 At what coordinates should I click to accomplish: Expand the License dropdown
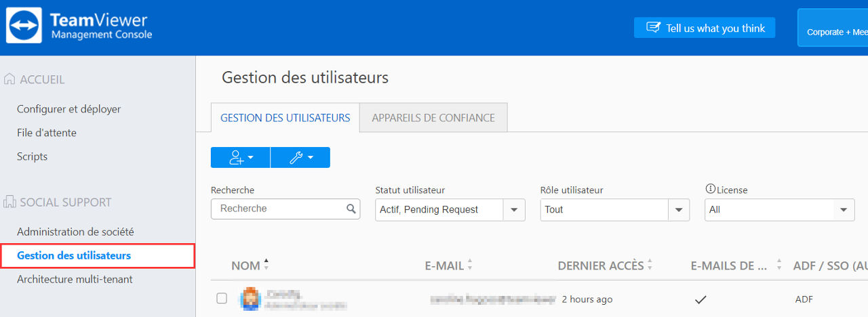click(844, 210)
